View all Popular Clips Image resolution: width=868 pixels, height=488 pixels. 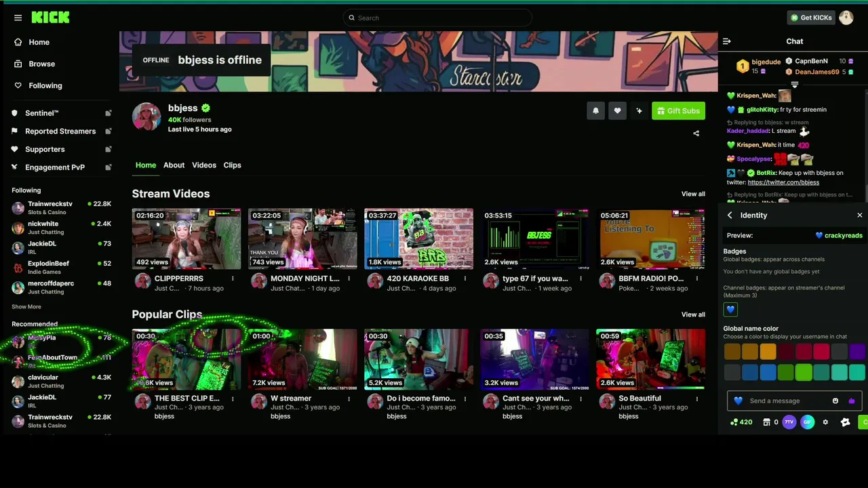pyautogui.click(x=693, y=314)
